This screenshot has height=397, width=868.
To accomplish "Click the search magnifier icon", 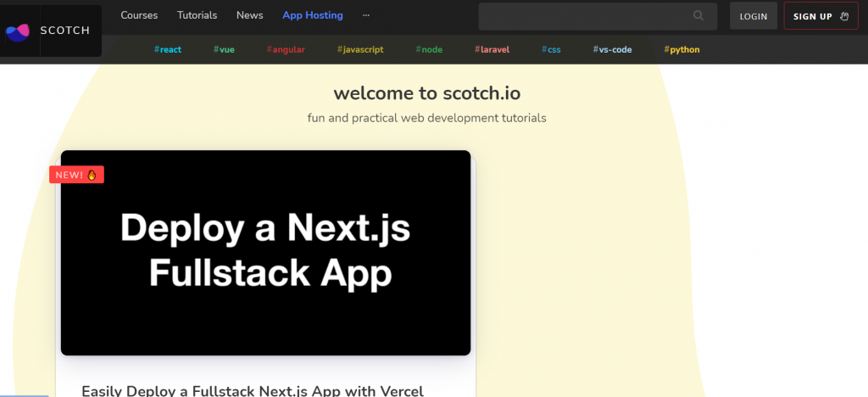I will click(698, 15).
